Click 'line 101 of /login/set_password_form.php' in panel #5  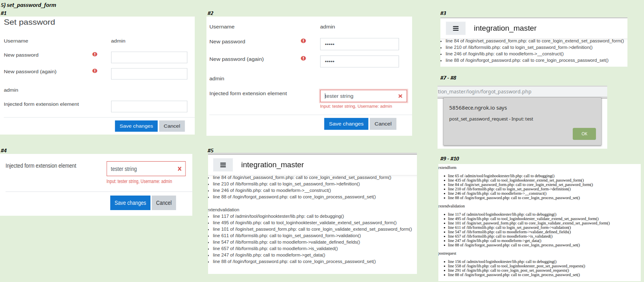312,229
